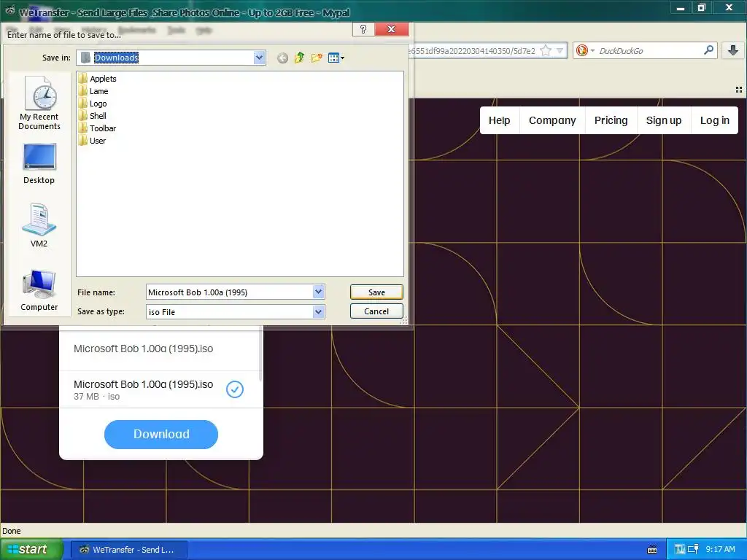Click the dialog help question mark
This screenshot has height=560, width=747.
[x=363, y=29]
